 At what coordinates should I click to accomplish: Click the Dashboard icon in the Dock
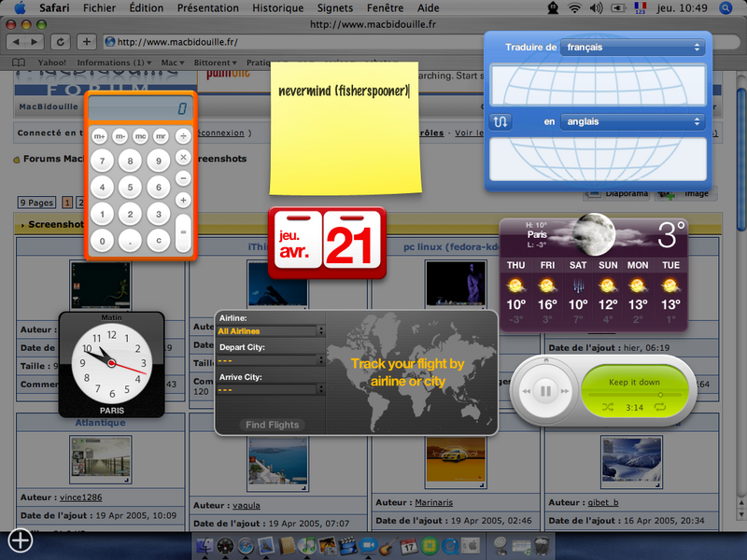click(x=225, y=546)
